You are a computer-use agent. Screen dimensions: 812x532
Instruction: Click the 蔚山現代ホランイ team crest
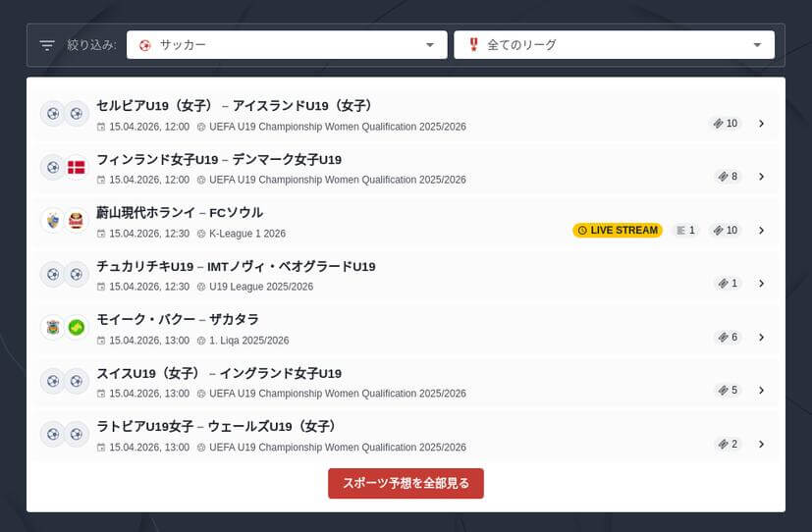(52, 221)
